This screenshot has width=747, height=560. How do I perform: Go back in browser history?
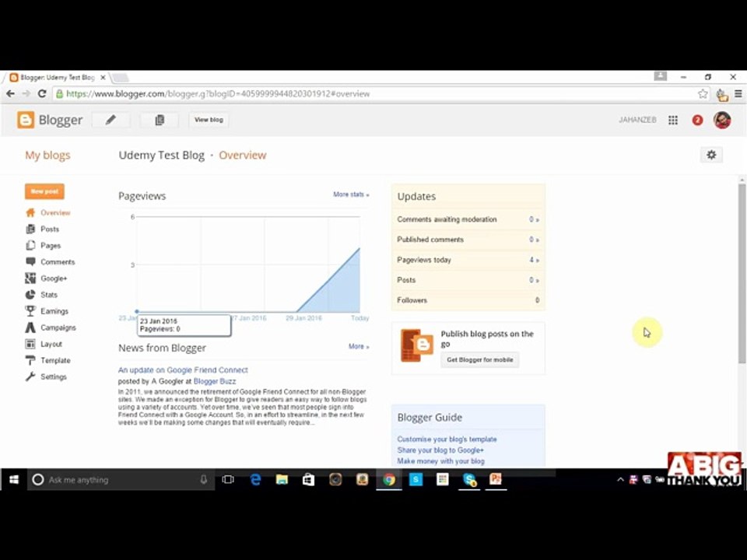tap(10, 94)
